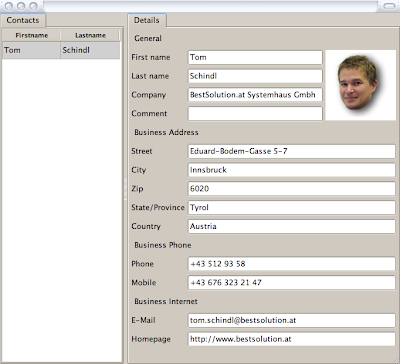Focus the Company input field
The height and width of the screenshot is (364, 400).
[x=255, y=95]
